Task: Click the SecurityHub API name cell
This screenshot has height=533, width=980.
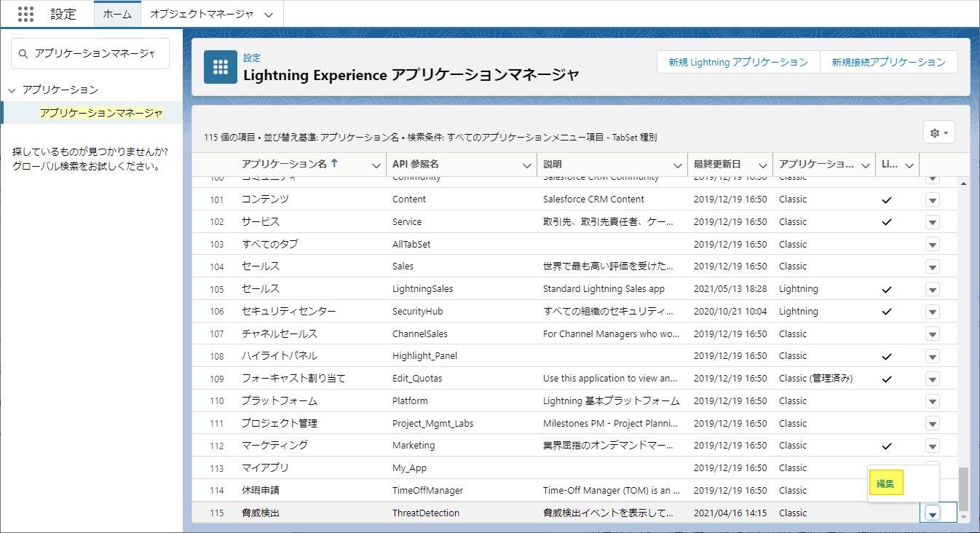Action: (x=418, y=312)
